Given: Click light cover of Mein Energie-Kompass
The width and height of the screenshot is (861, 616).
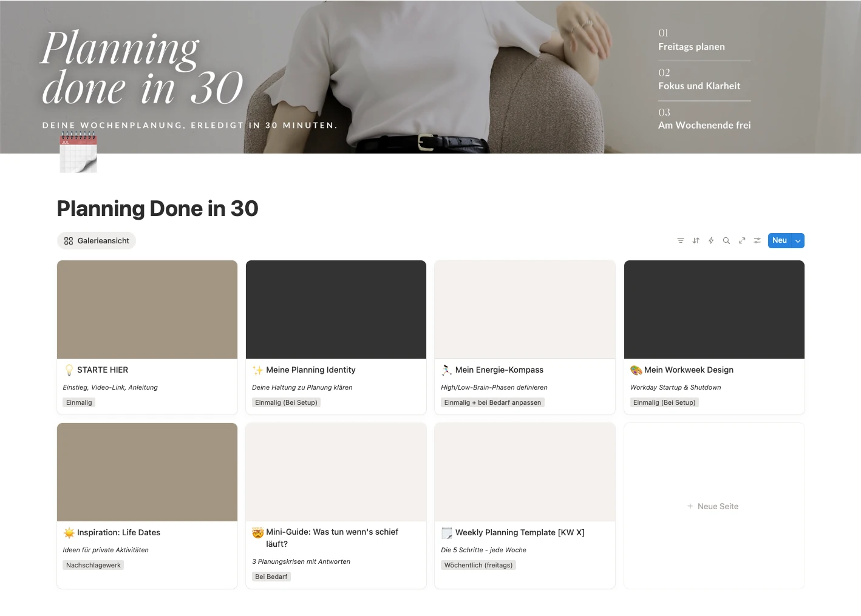Looking at the screenshot, I should 525,310.
